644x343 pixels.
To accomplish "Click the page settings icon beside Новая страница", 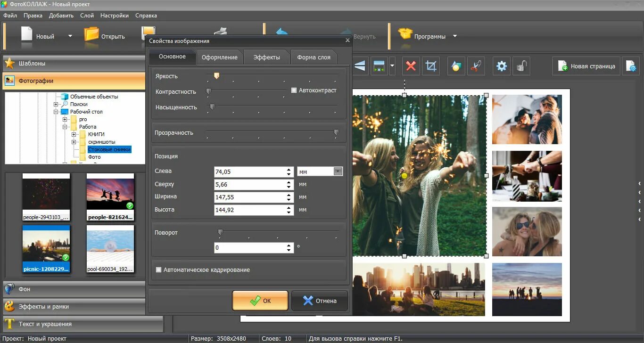I will point(631,66).
